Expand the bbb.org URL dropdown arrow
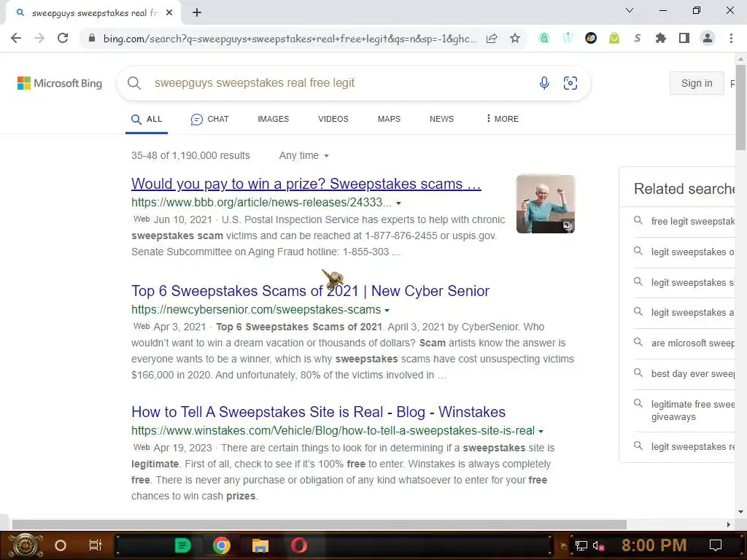747x560 pixels. [x=399, y=203]
